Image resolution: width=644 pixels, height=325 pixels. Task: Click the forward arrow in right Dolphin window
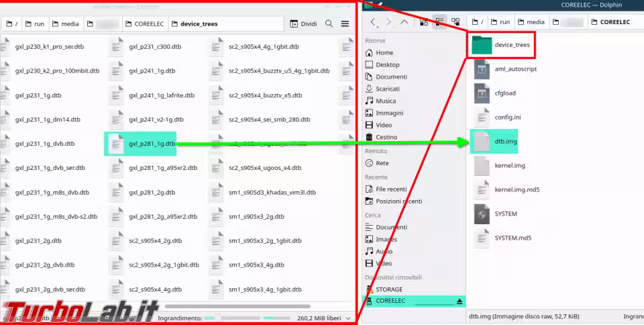click(390, 22)
